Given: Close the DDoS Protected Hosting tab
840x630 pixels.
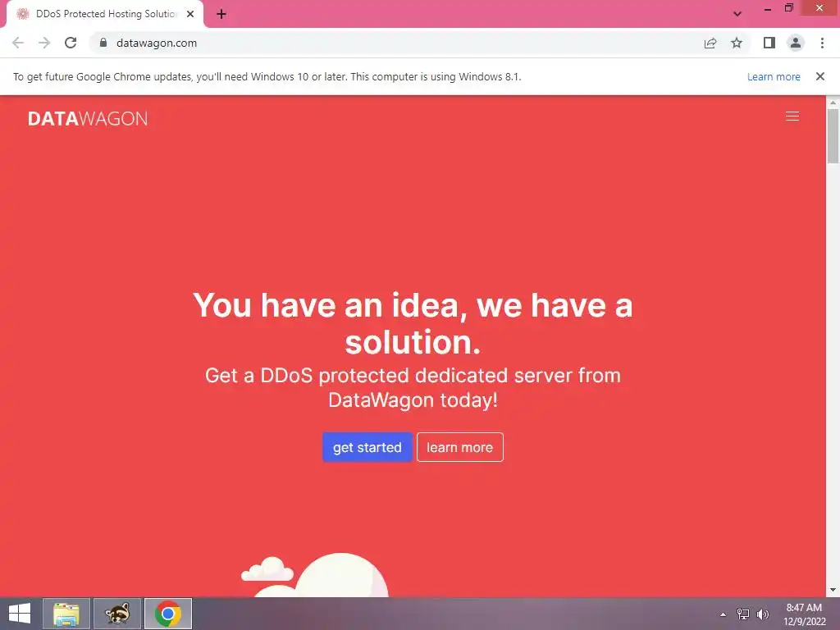Looking at the screenshot, I should (x=190, y=14).
